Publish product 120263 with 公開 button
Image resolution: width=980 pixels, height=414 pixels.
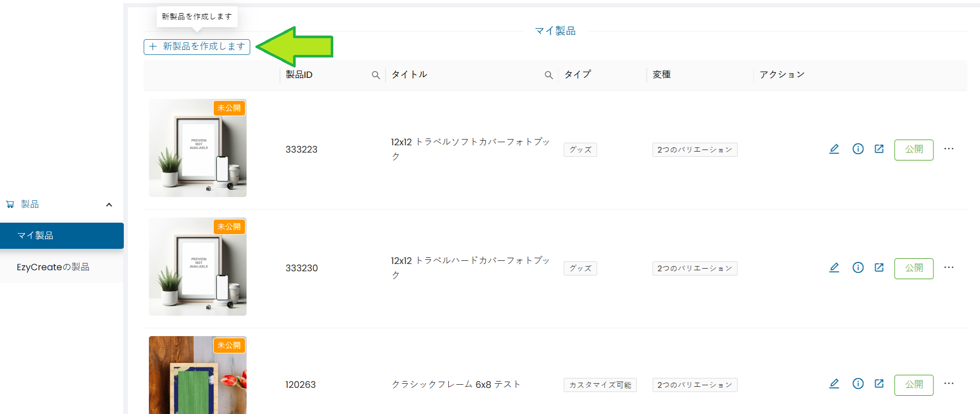[x=914, y=385]
